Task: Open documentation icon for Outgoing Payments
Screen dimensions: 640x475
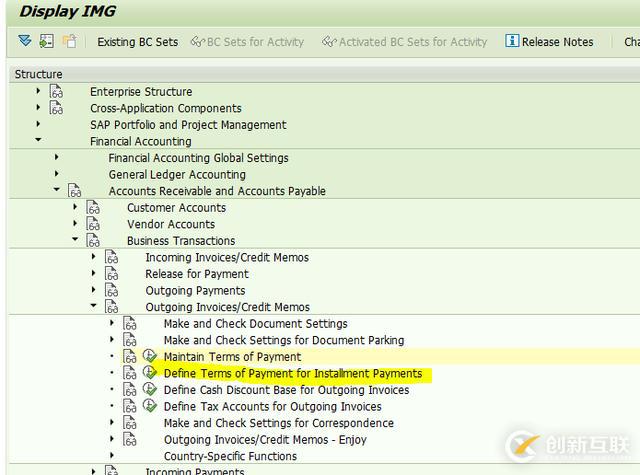Action: pyautogui.click(x=111, y=291)
